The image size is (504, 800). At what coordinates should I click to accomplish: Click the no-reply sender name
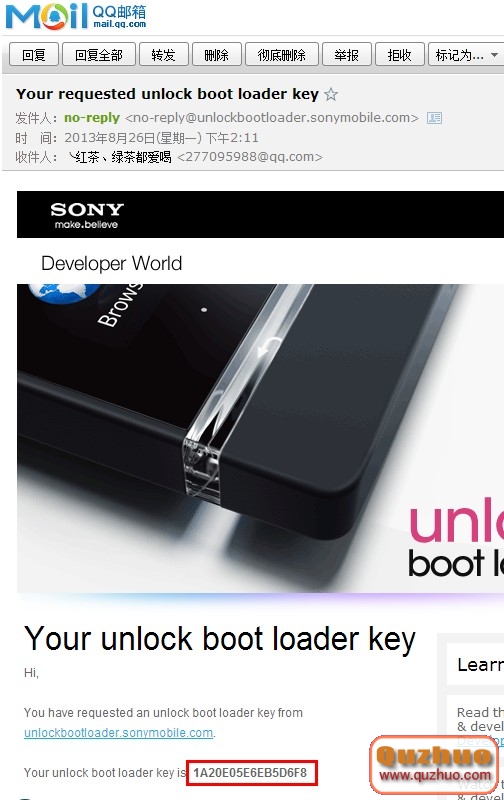92,118
